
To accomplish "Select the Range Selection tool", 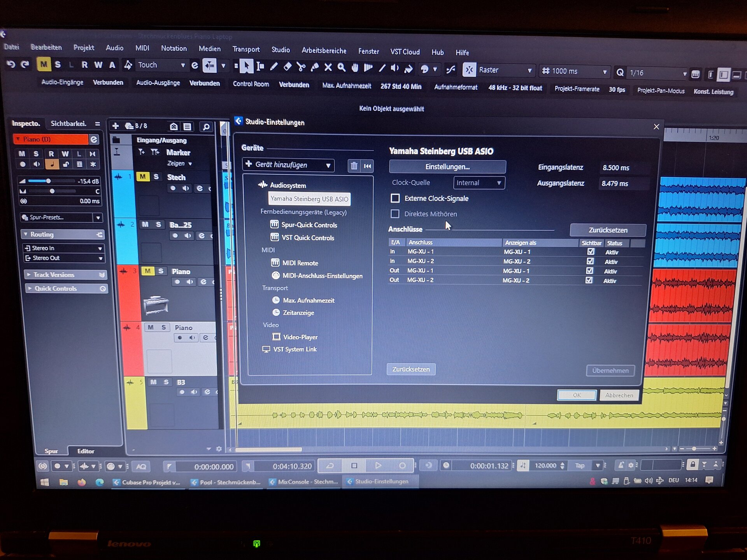I will pyautogui.click(x=260, y=67).
